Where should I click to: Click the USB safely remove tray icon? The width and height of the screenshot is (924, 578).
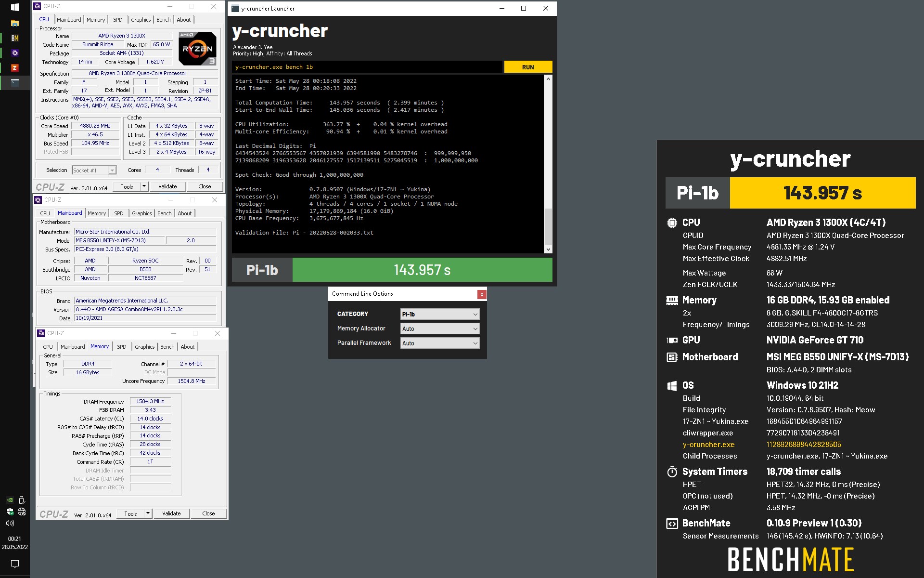(21, 500)
